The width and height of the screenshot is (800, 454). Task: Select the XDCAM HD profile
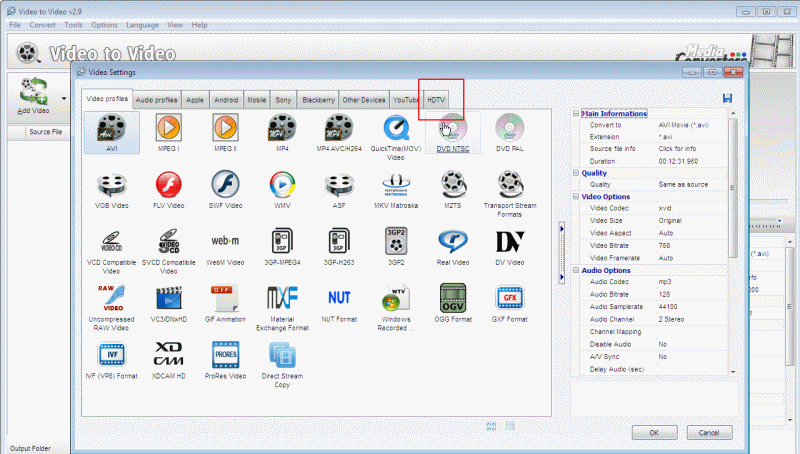[x=168, y=355]
